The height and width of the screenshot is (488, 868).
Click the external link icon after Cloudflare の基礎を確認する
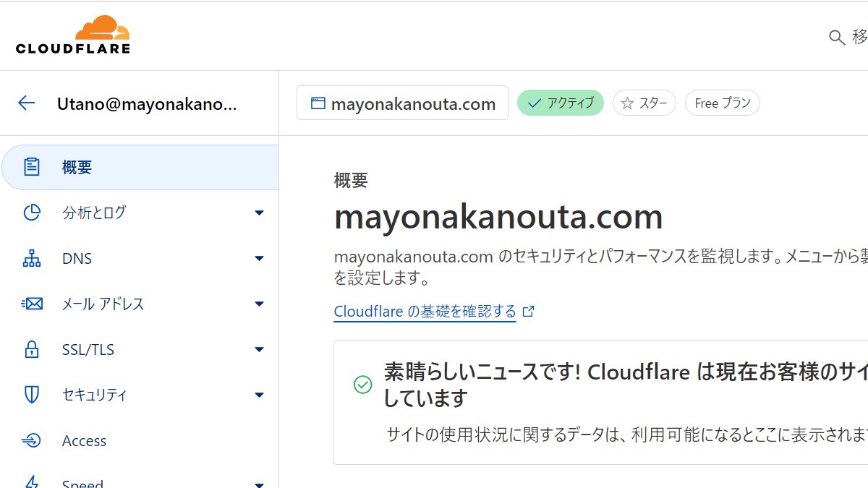(x=528, y=312)
